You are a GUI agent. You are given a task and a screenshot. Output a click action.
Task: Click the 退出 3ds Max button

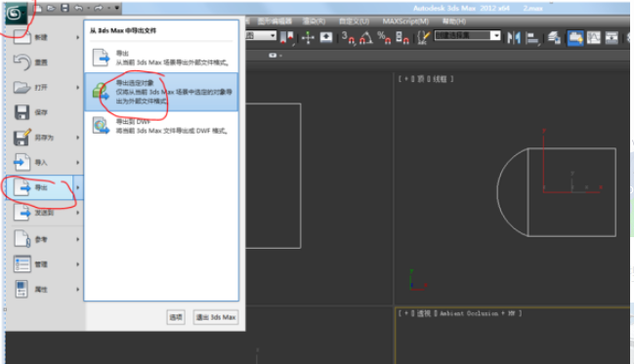216,317
